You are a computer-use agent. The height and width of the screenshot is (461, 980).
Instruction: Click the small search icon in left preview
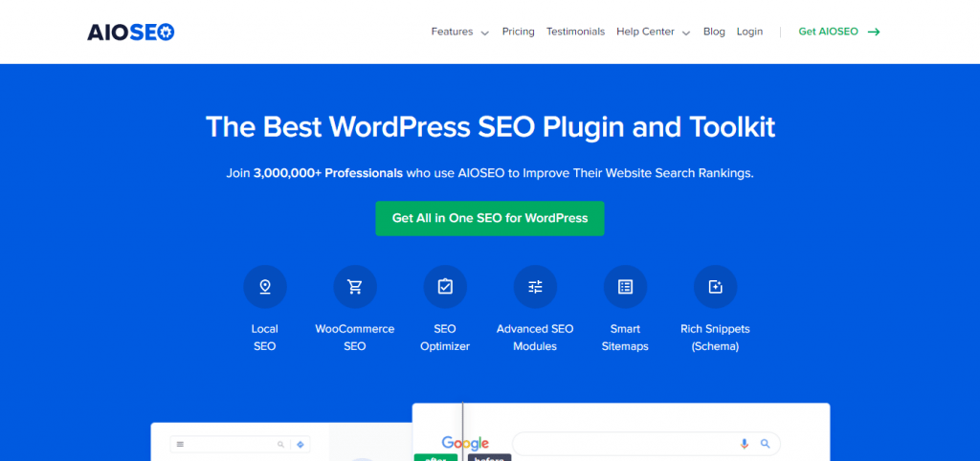point(280,445)
